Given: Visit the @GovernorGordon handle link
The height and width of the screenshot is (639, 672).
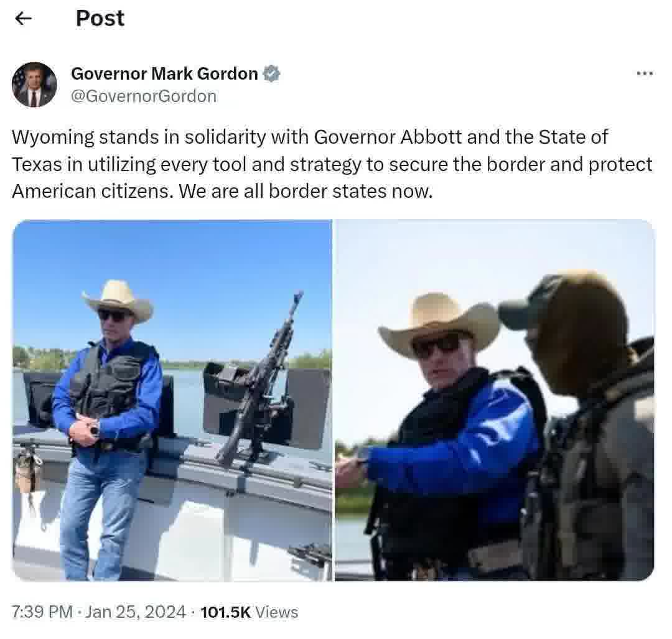Looking at the screenshot, I should (144, 96).
